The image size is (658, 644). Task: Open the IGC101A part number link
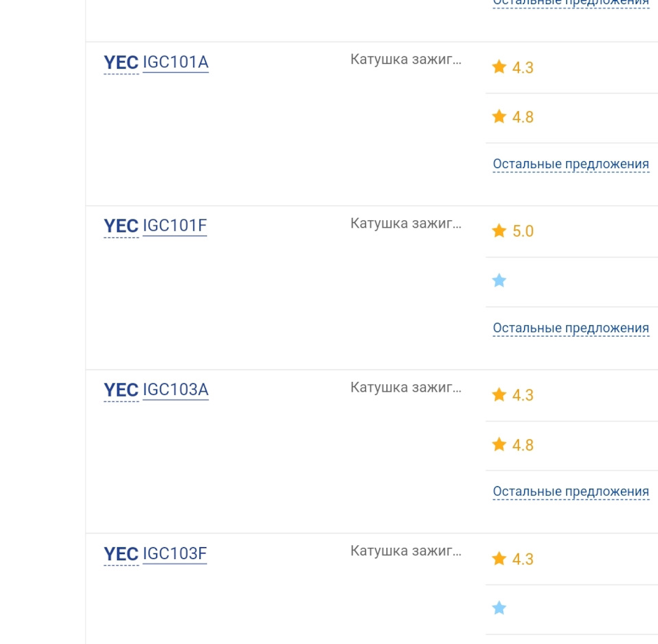pyautogui.click(x=175, y=62)
